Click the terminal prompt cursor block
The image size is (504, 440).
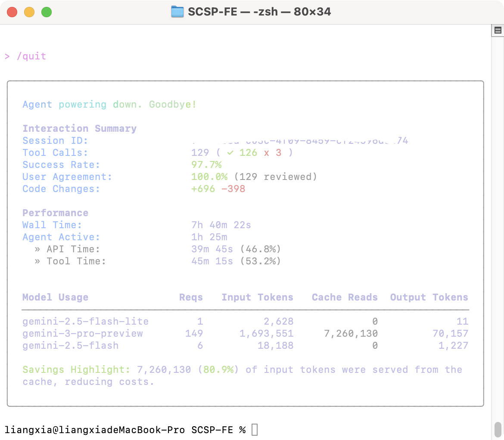255,430
